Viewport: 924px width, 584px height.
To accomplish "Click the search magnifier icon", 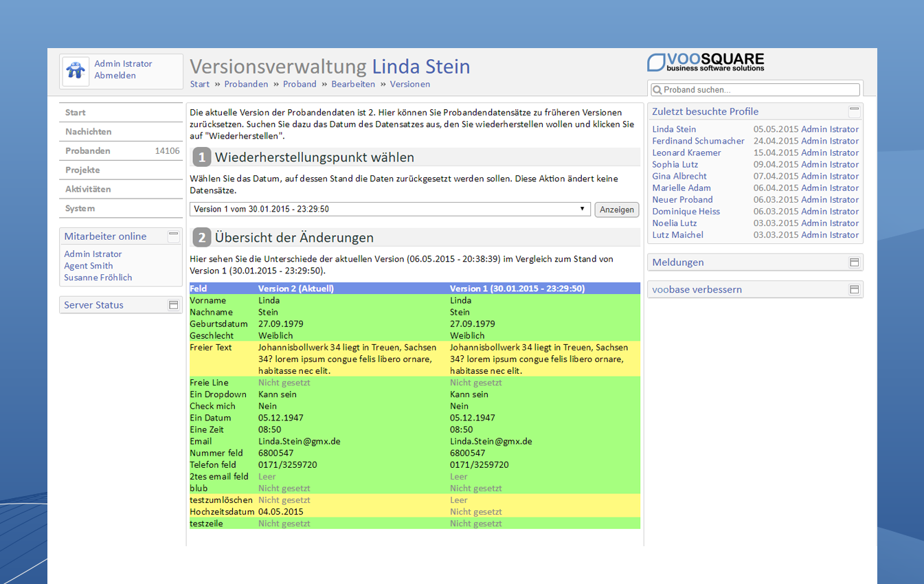I will tap(656, 90).
